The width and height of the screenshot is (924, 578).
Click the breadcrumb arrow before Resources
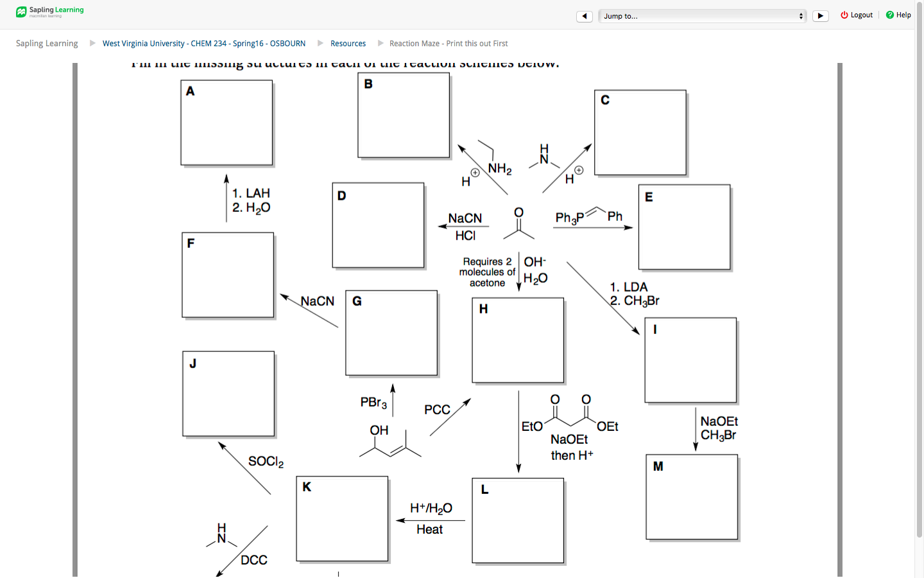click(321, 43)
